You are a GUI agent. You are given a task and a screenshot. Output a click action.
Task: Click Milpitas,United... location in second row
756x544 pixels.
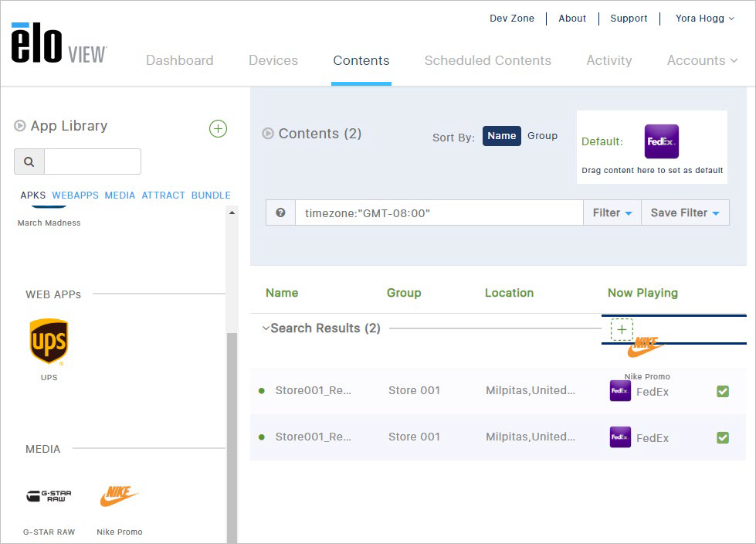(531, 437)
